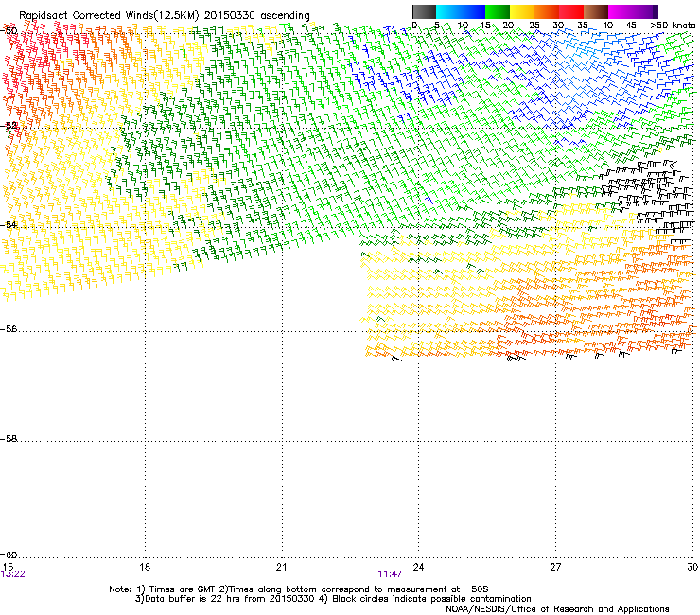700x615 pixels.
Task: Click the cyan-to-blue 5-15 knots legend band
Action: 461,11
